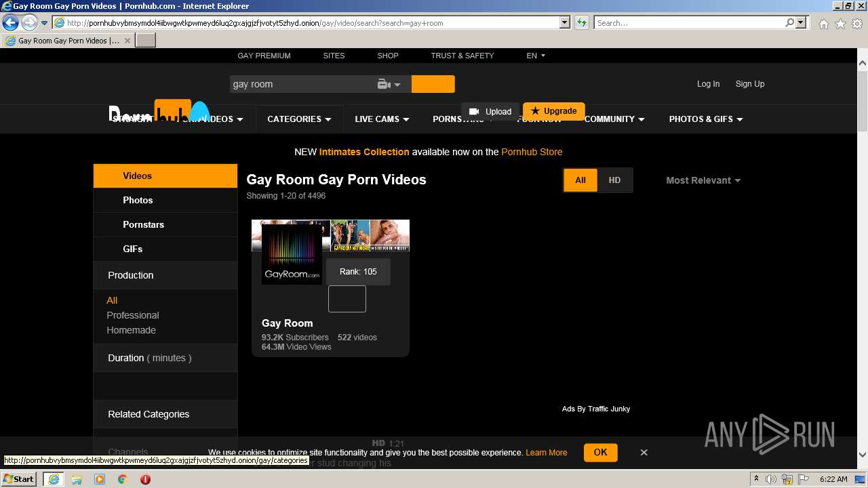This screenshot has width=868, height=488.
Task: Expand the search type dropdown arrow
Action: click(x=397, y=85)
